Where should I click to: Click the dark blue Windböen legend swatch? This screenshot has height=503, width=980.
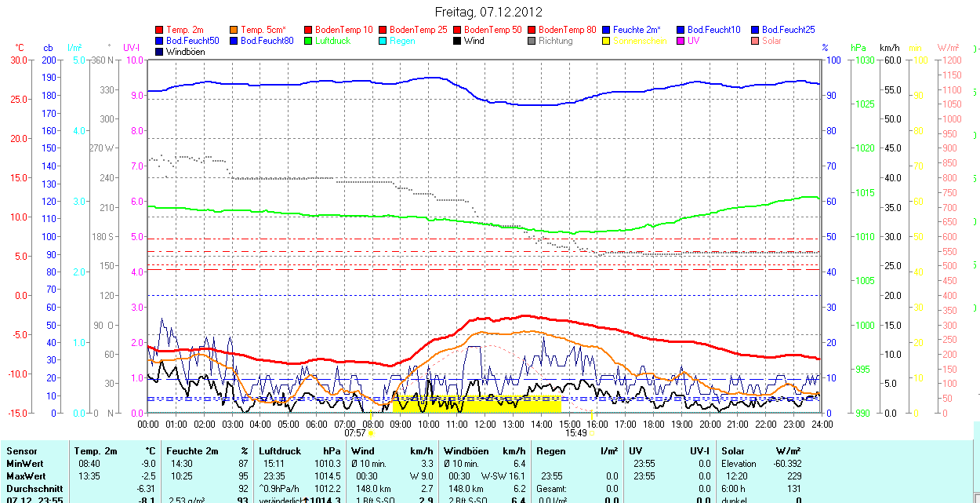(x=160, y=52)
